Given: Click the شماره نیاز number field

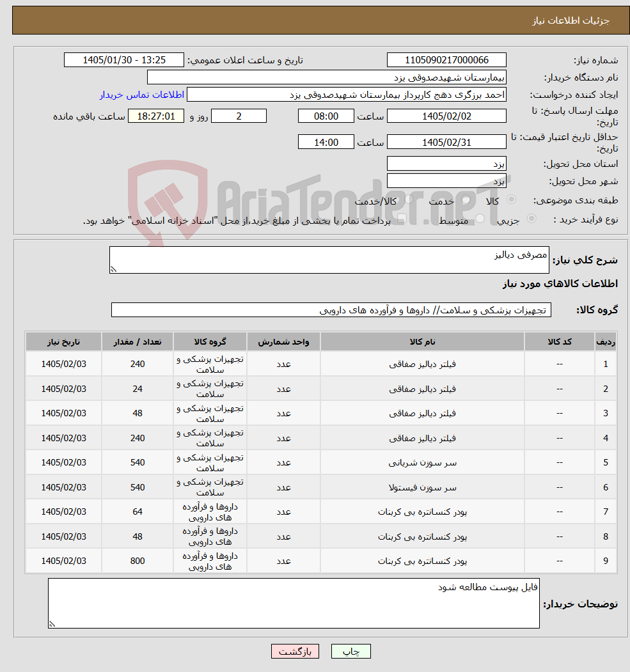Looking at the screenshot, I should (446, 60).
